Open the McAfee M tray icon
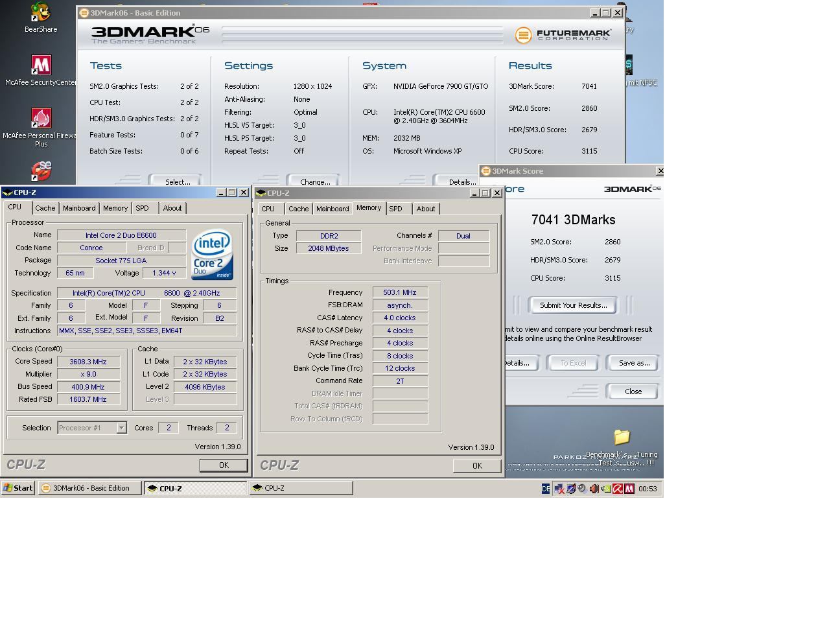The height and width of the screenshot is (630, 840). point(629,489)
